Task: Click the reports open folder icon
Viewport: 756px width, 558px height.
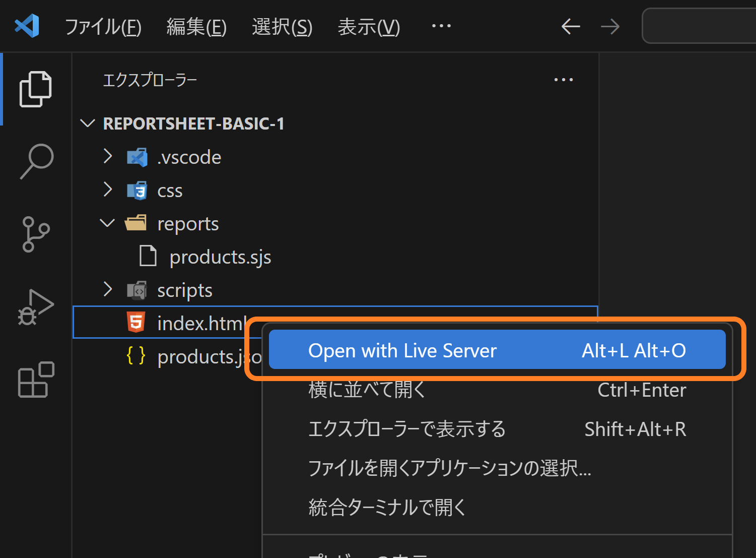Action: tap(136, 223)
